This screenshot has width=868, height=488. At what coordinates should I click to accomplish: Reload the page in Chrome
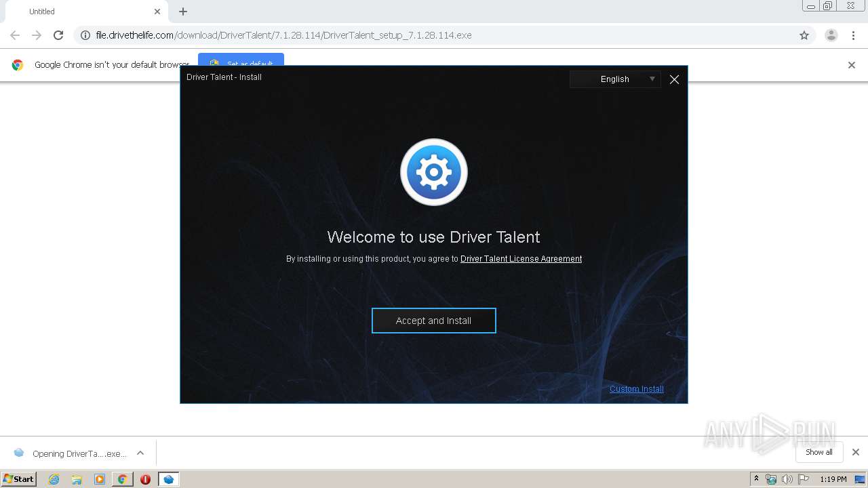click(58, 35)
